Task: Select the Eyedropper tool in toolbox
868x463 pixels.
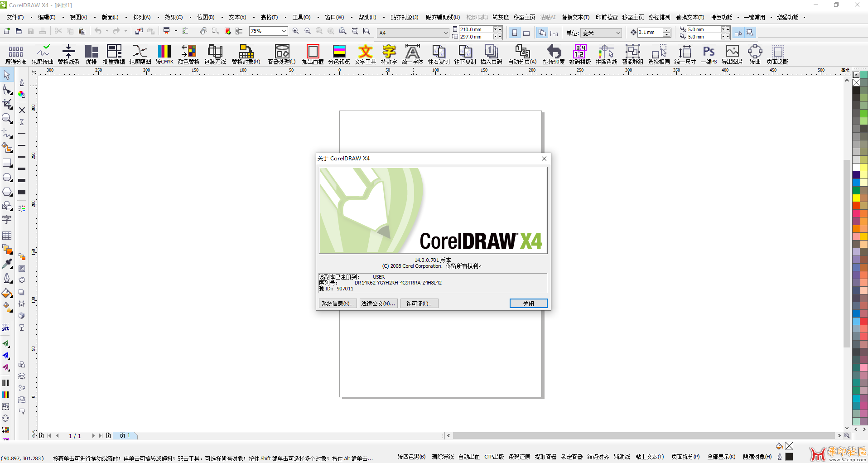Action: tap(7, 264)
